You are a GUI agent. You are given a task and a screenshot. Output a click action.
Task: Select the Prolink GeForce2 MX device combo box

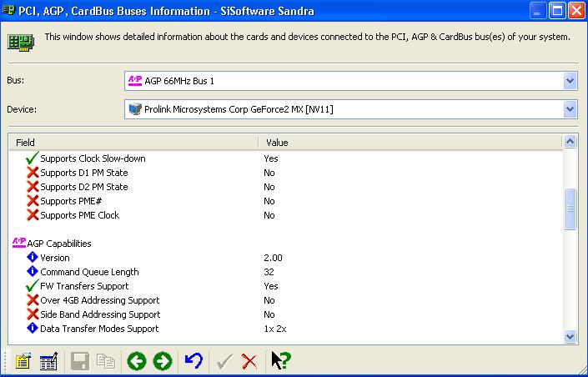click(x=350, y=109)
